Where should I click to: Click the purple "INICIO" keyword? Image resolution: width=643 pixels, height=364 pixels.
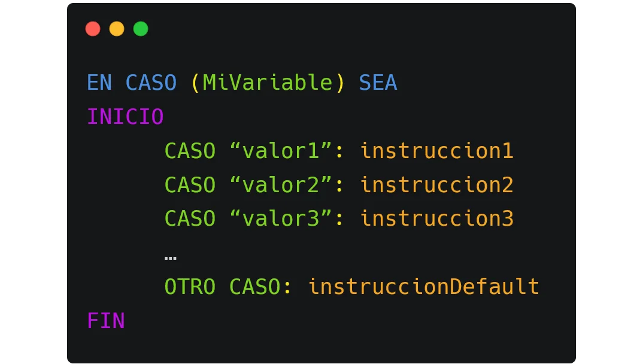[x=125, y=117]
